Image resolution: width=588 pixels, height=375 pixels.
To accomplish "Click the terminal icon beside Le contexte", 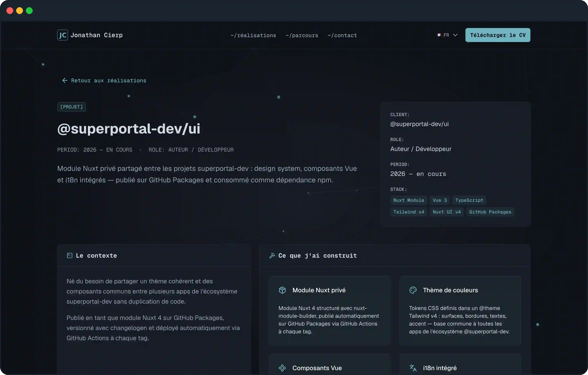I will (70, 255).
